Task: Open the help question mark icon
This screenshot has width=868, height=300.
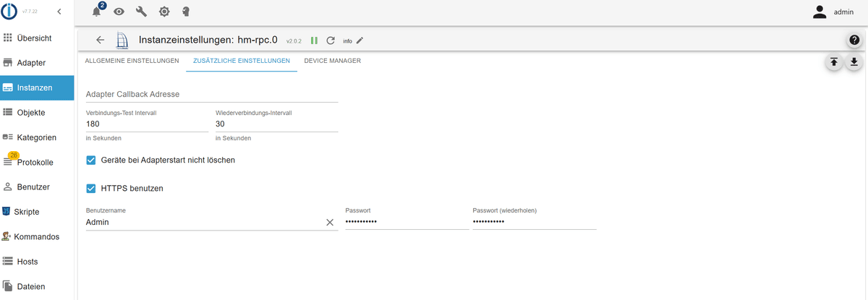Action: (x=854, y=40)
